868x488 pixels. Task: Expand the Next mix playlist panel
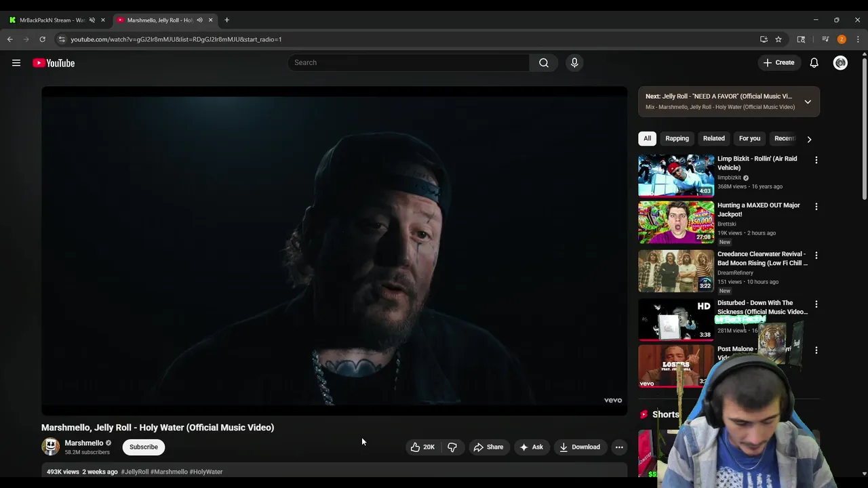(x=808, y=102)
